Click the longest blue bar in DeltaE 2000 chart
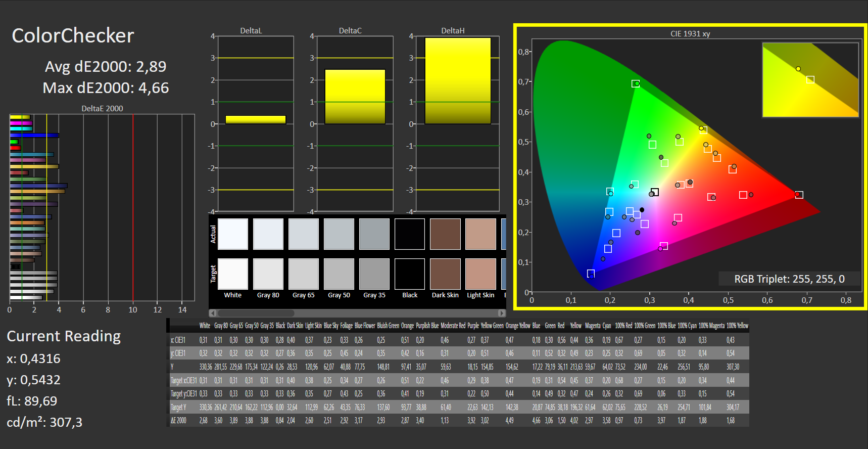The height and width of the screenshot is (449, 868). point(38,186)
